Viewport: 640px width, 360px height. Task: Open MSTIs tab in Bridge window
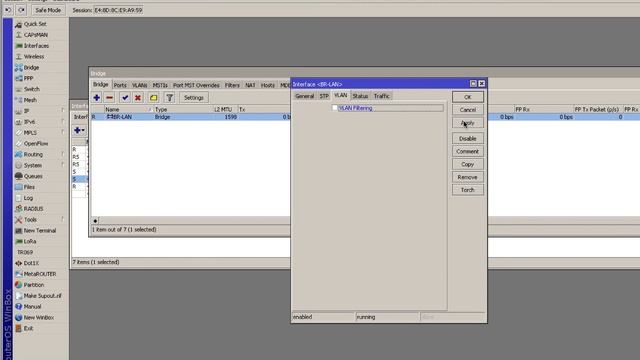(160, 85)
